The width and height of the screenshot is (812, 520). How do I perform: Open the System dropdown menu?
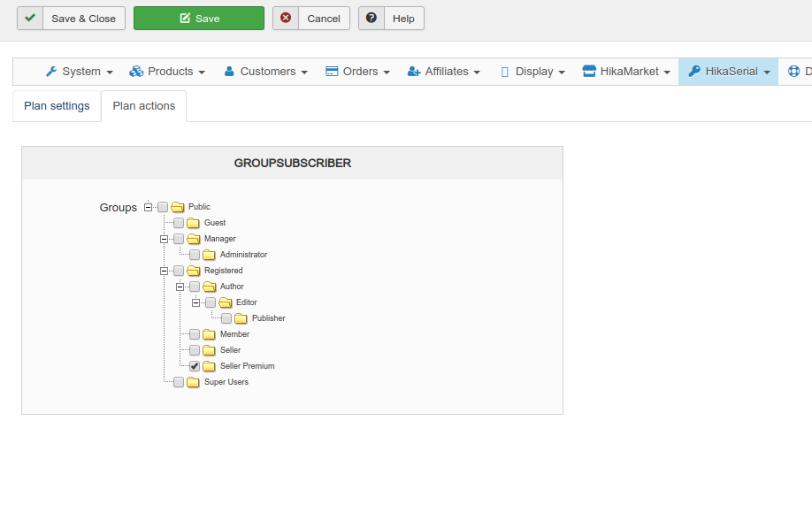click(x=80, y=72)
